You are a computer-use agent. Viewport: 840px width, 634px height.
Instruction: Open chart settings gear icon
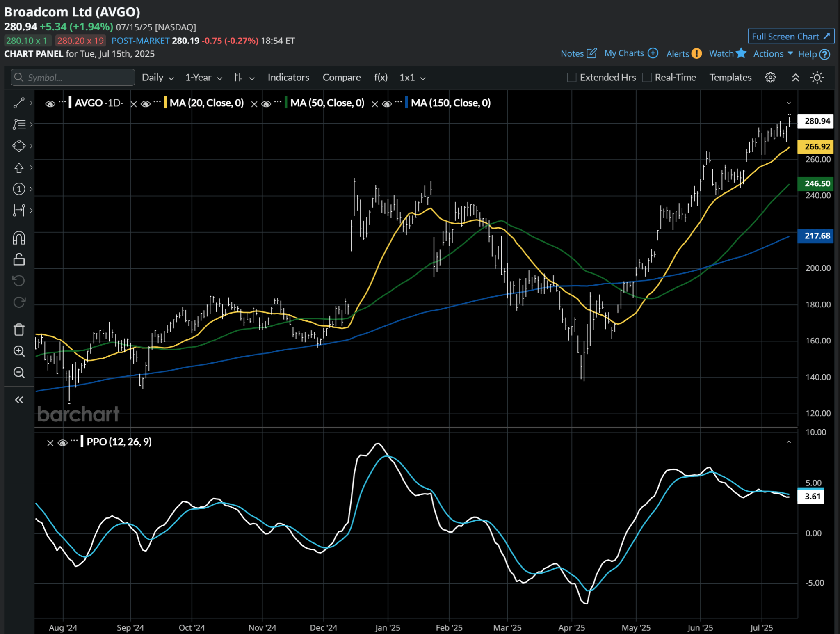[770, 78]
